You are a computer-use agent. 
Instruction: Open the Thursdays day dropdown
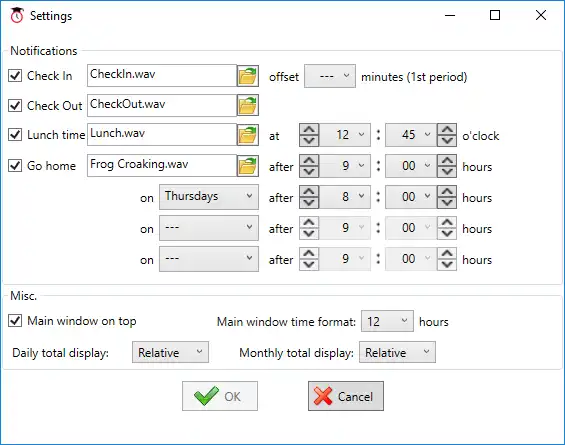click(209, 197)
